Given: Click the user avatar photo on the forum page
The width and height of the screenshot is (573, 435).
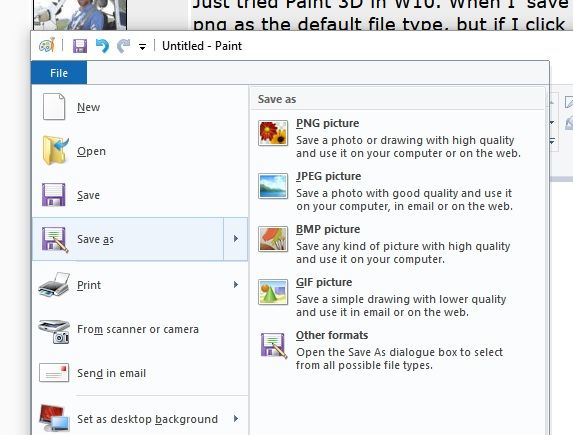Looking at the screenshot, I should click(x=80, y=15).
